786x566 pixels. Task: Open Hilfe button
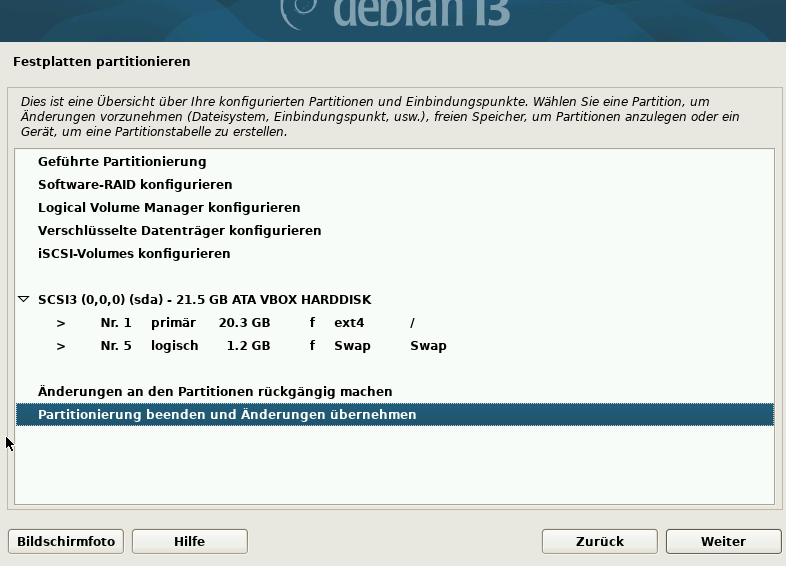pos(189,541)
